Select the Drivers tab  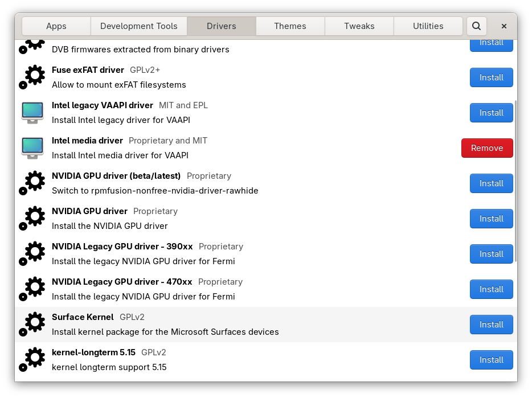(222, 26)
